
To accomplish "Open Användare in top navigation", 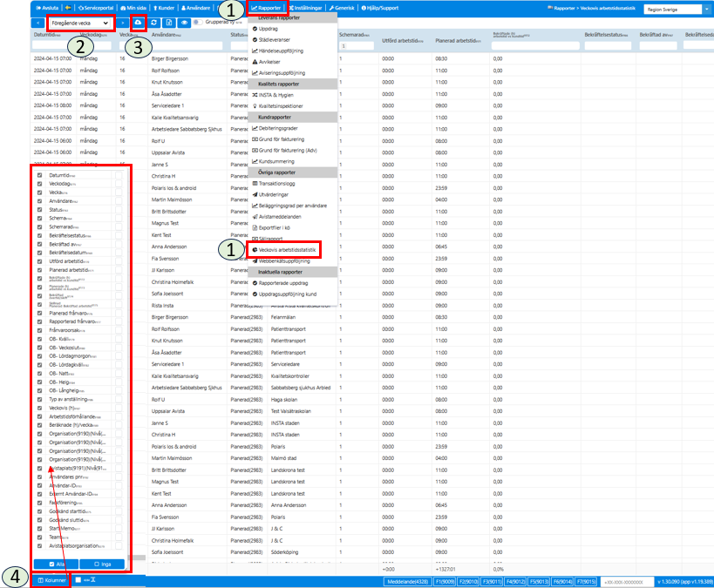I will (x=196, y=8).
